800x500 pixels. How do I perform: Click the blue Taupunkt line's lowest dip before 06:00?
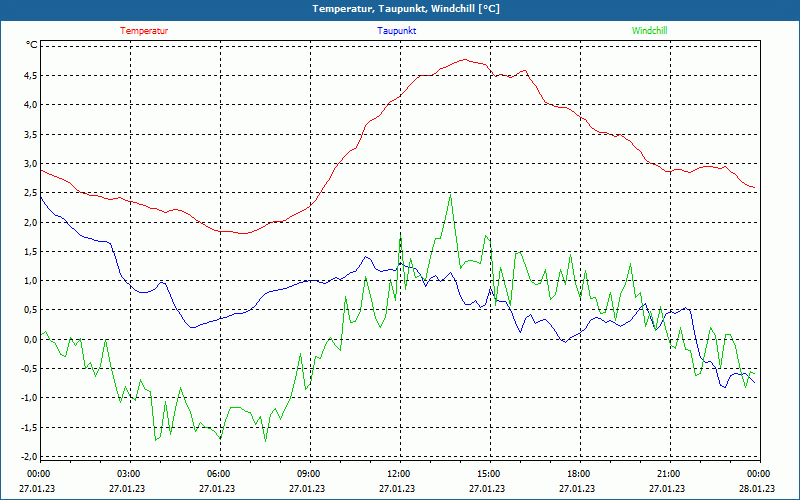tap(192, 327)
